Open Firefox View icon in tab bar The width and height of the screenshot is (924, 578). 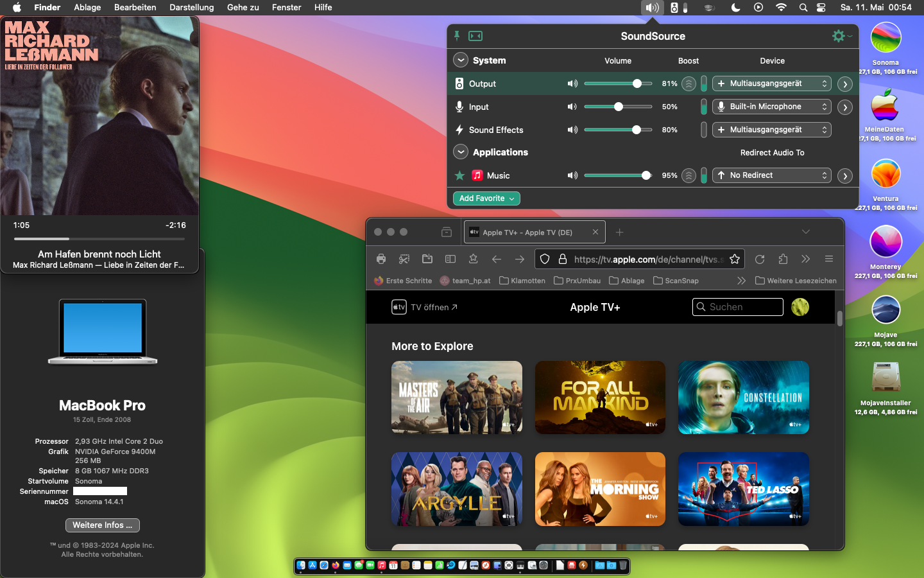[x=447, y=232]
